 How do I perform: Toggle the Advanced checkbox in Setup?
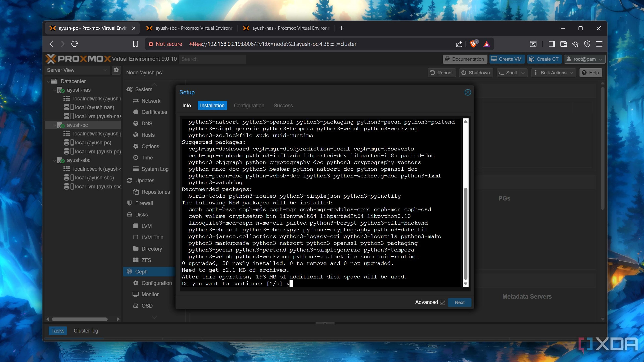tap(443, 302)
